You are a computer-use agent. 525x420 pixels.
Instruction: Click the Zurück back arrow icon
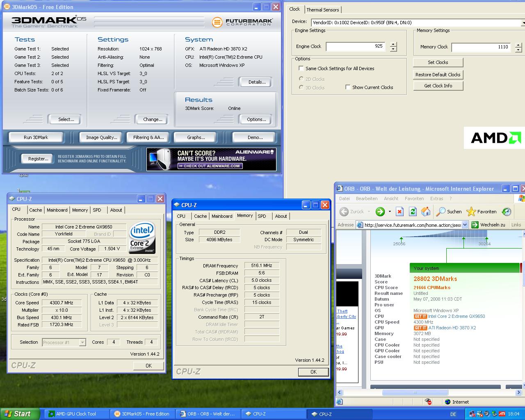tap(344, 212)
